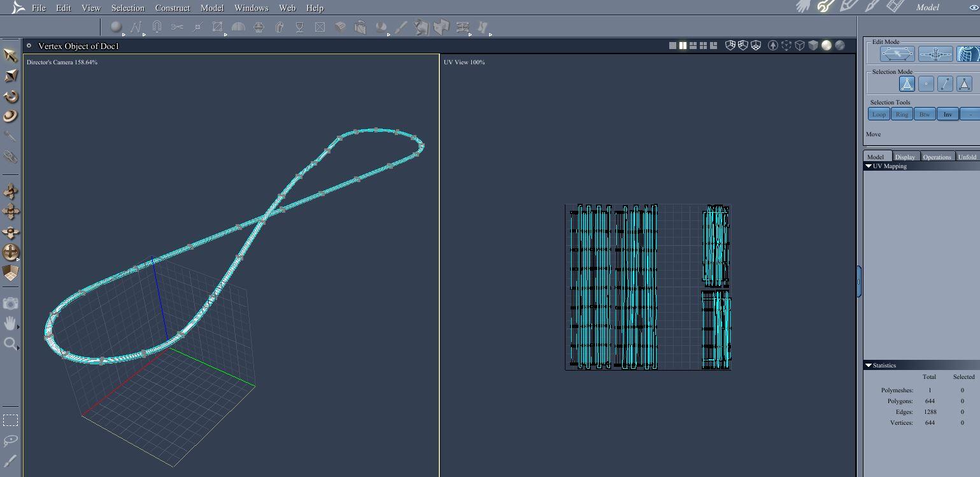
Task: Click the wrench Model room icon
Action: coord(826,7)
